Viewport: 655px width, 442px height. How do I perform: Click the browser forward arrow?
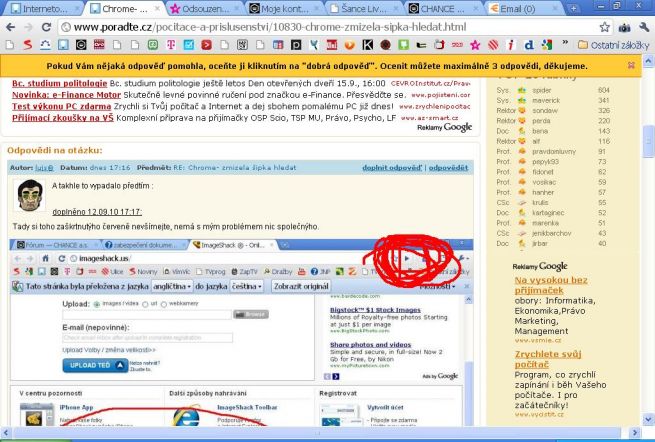(28, 28)
